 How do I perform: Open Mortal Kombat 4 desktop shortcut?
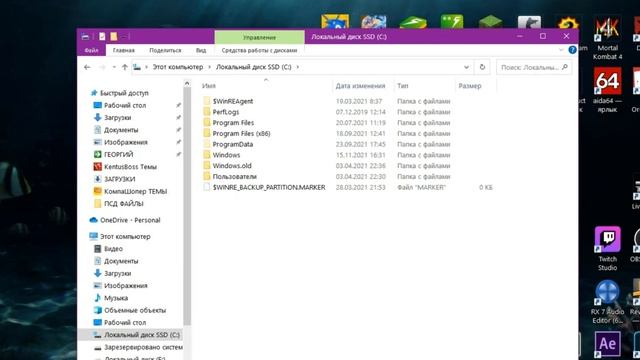coord(607,39)
